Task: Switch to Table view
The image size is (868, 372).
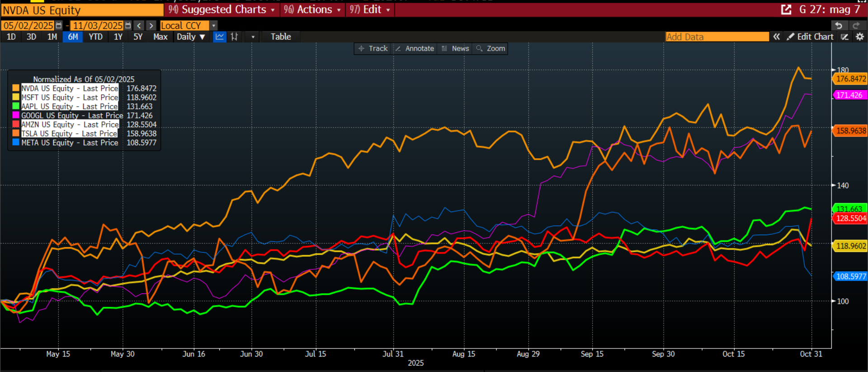Action: point(281,37)
